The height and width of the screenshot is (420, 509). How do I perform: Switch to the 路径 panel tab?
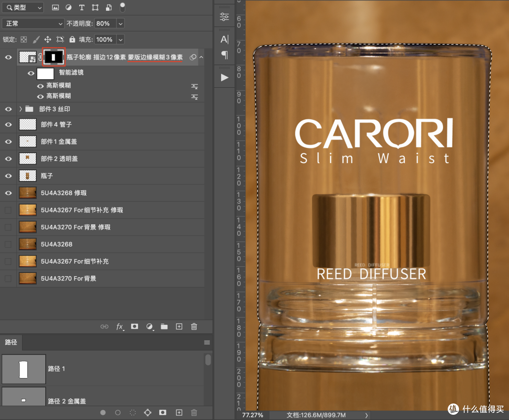(x=11, y=342)
